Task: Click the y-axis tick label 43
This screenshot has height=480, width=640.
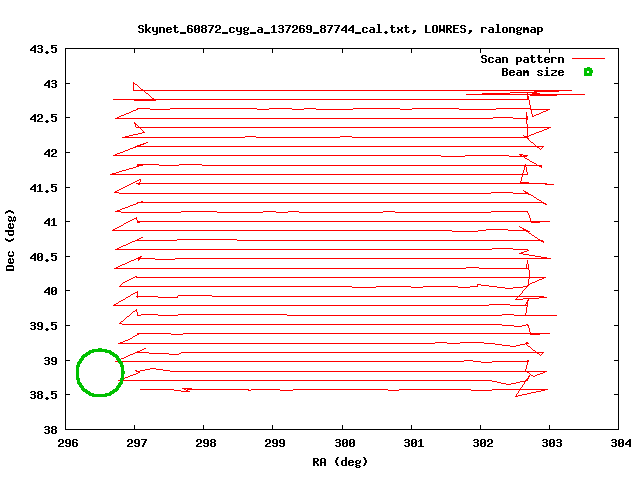Action: pyautogui.click(x=51, y=84)
